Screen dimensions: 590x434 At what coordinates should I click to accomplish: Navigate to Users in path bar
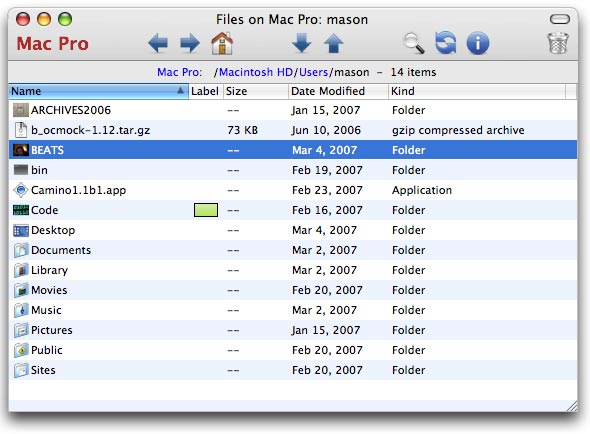[x=313, y=72]
